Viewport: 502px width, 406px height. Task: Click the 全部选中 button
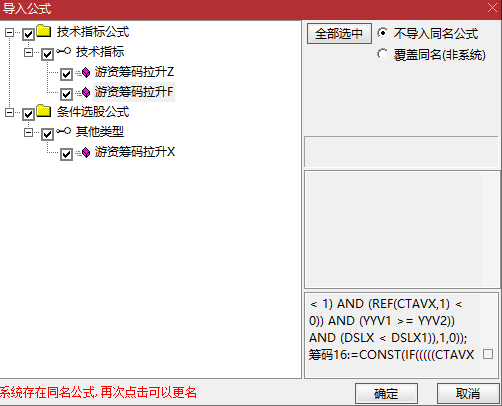(x=339, y=34)
